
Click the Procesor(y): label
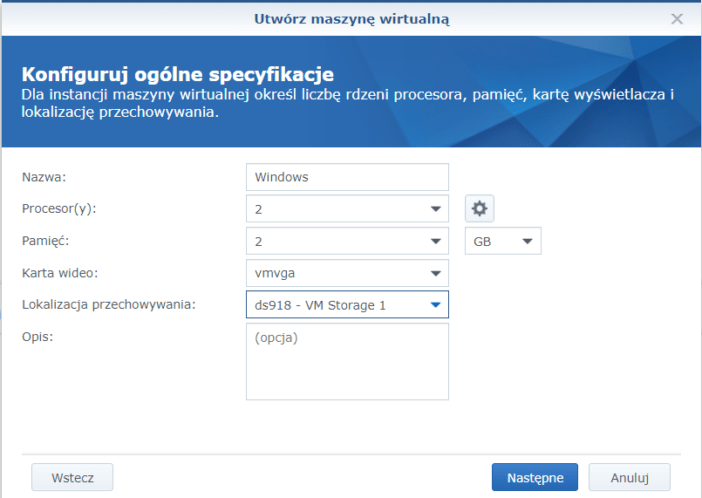[59, 209]
